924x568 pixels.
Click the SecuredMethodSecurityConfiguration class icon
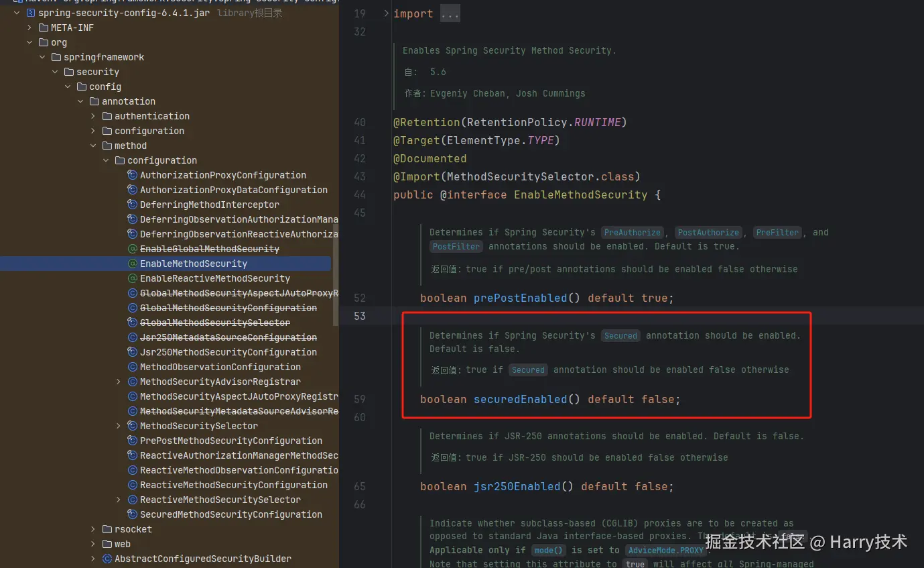[133, 514]
